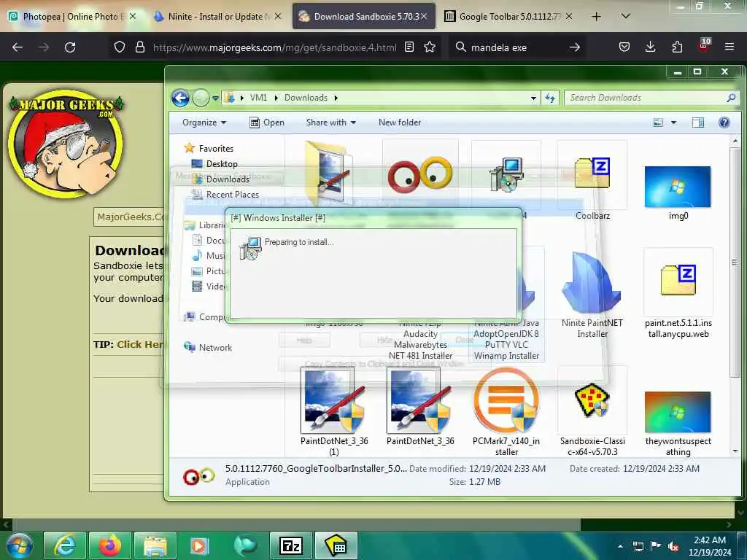The width and height of the screenshot is (747, 560).
Task: Toggle reader view icon in address bar
Action: pos(409,47)
